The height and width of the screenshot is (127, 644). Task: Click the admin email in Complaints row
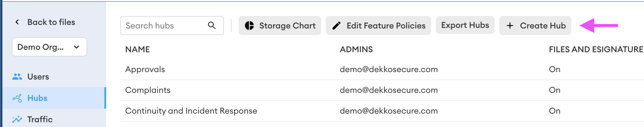click(x=389, y=90)
